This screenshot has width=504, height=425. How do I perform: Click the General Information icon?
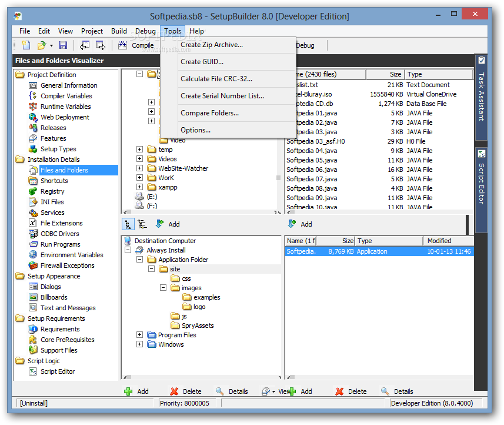pos(33,85)
